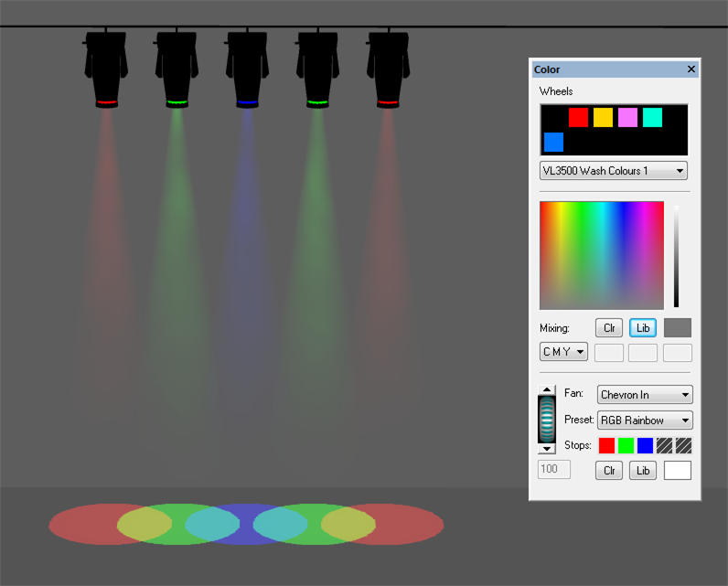
Task: Click the fan amount field showing 100
Action: tap(554, 470)
